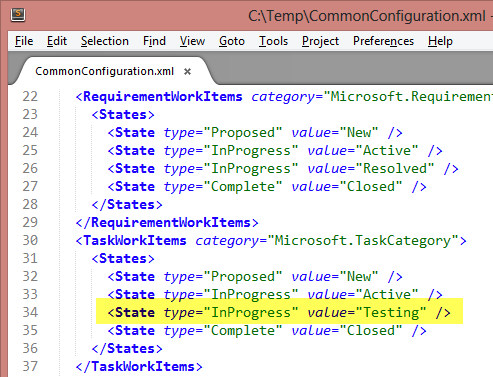Open the Project menu
The image size is (493, 377).
click(320, 41)
